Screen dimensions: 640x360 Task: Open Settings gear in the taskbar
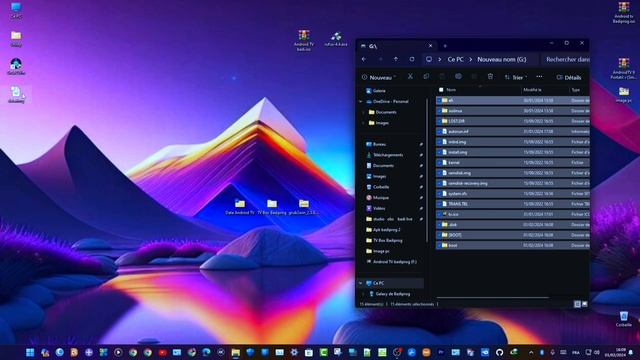tap(294, 352)
